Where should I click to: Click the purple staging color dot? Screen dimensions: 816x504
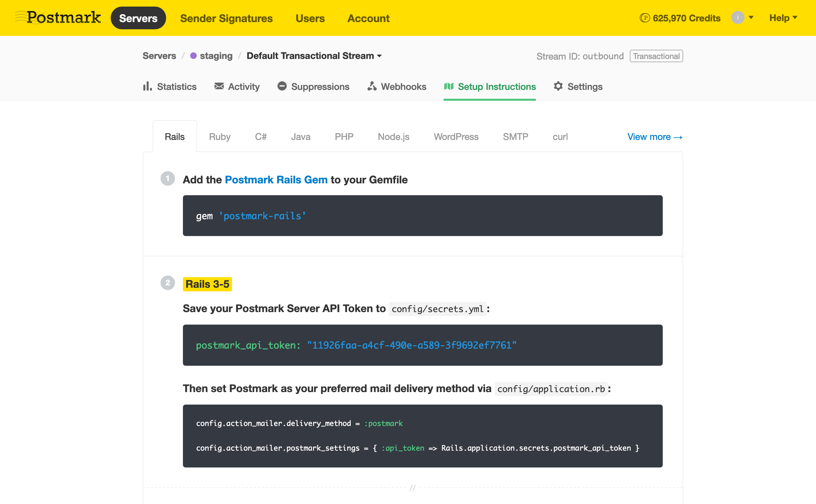(x=193, y=56)
